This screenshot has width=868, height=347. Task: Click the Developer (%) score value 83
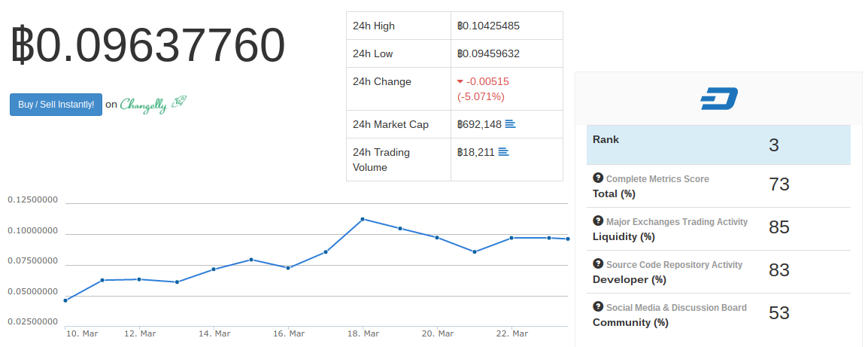click(x=779, y=270)
